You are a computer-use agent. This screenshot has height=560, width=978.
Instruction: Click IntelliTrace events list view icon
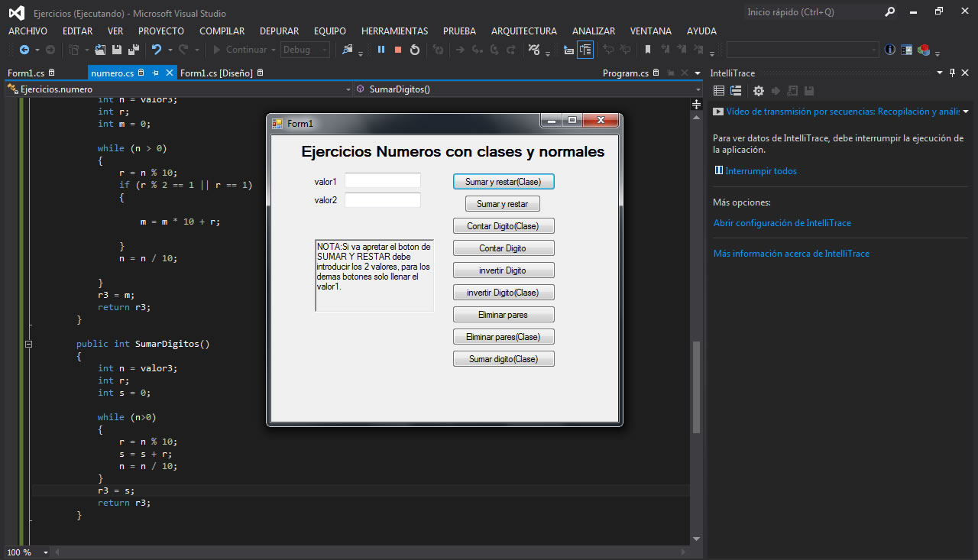(x=719, y=91)
